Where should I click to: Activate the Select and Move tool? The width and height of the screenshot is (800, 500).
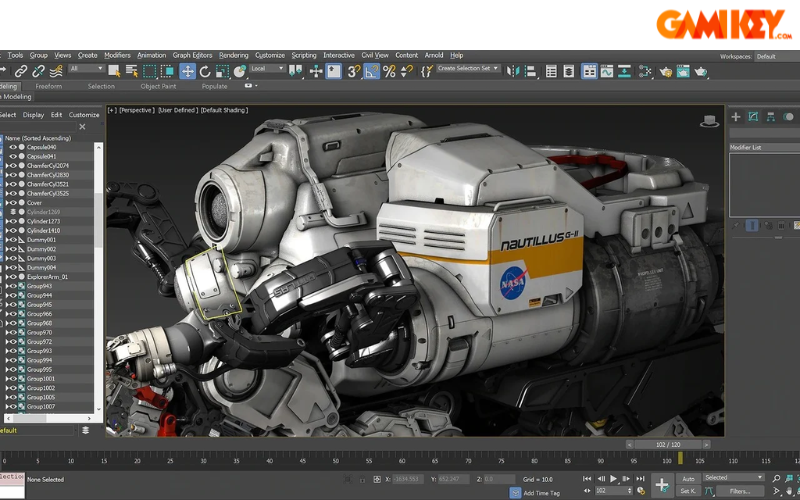point(187,71)
